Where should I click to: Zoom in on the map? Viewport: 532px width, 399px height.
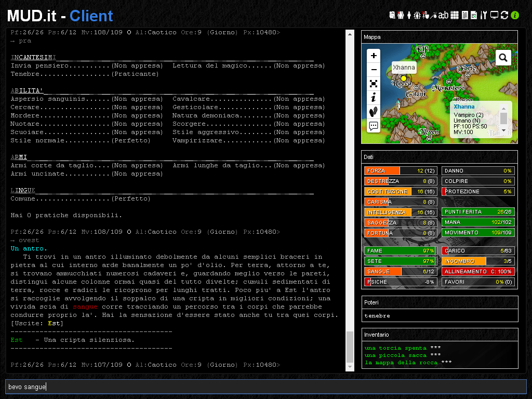pyautogui.click(x=374, y=55)
